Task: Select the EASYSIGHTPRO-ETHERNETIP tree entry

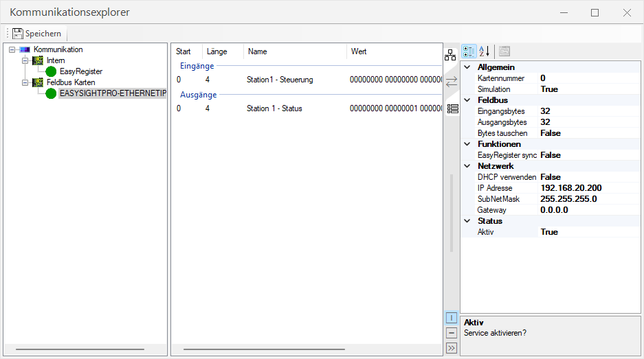Action: point(112,93)
